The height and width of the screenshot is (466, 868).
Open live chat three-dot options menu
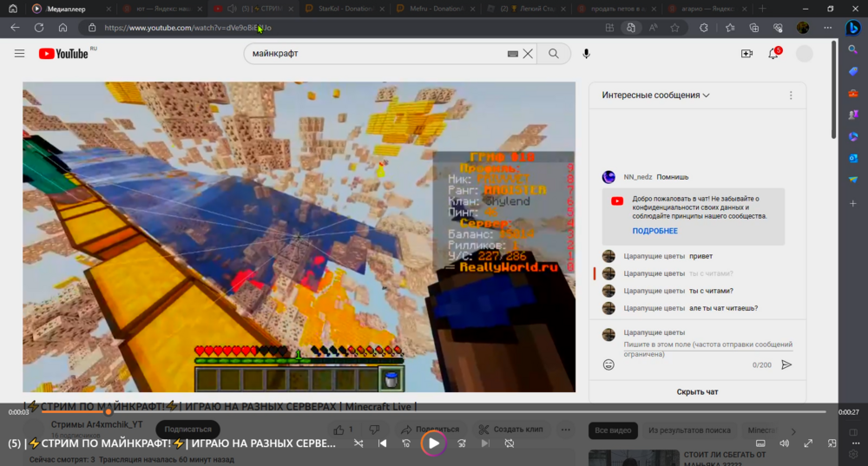click(x=791, y=95)
